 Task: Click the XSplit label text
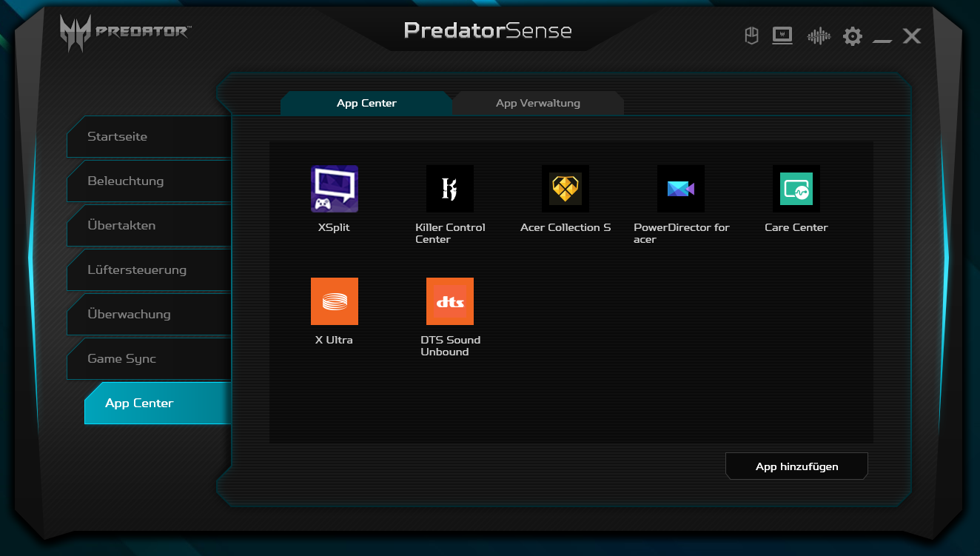[334, 227]
